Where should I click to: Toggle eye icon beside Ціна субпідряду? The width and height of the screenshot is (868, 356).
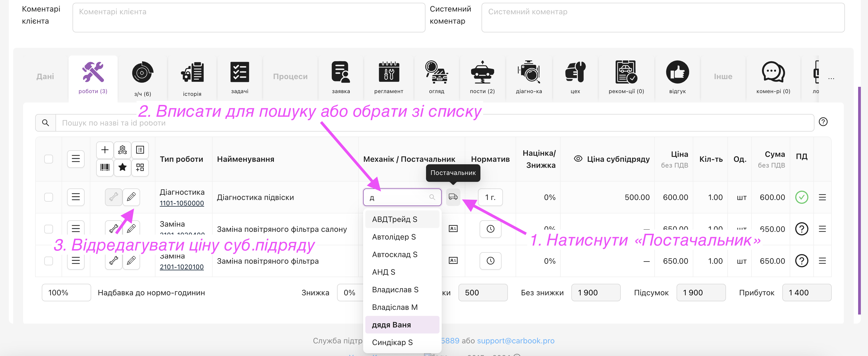578,159
